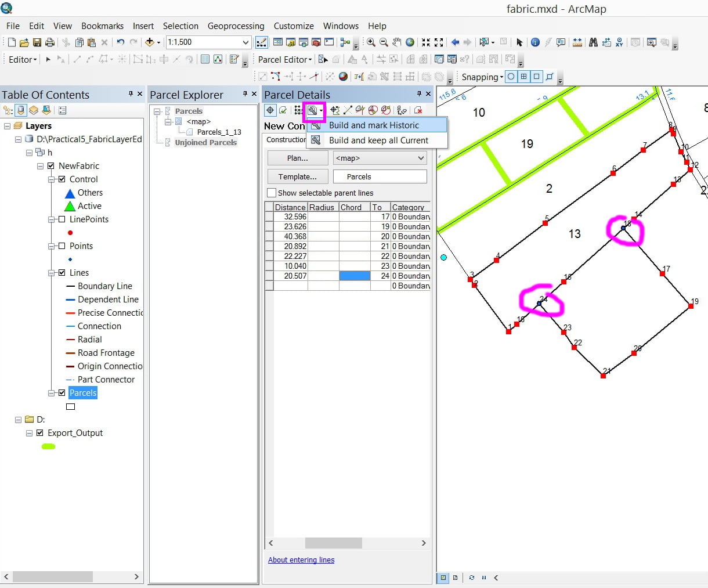This screenshot has height=588, width=708.
Task: Create a new map document
Action: click(x=12, y=42)
